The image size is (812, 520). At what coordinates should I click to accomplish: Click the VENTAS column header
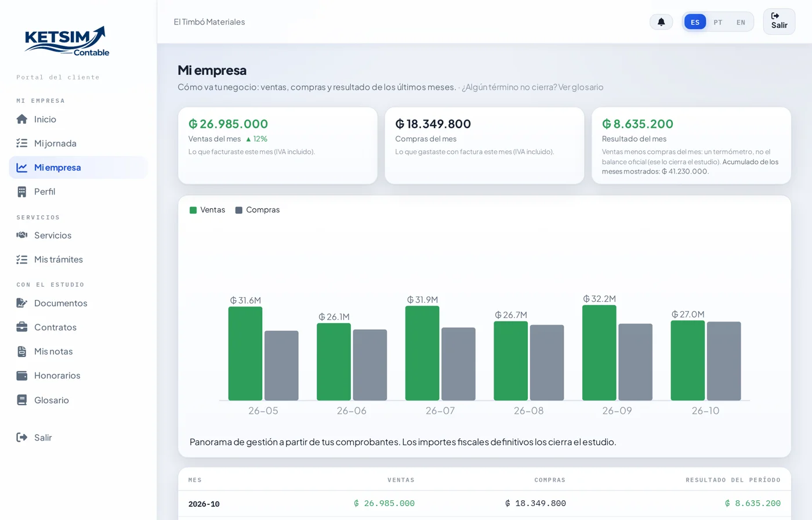coord(401,480)
